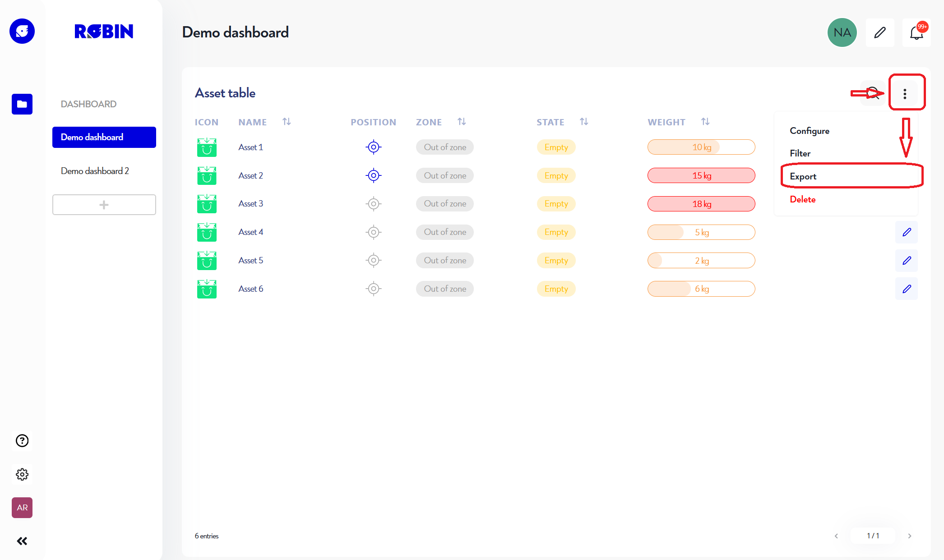The width and height of the screenshot is (944, 560).
Task: Go to next table page arrow
Action: click(x=910, y=536)
